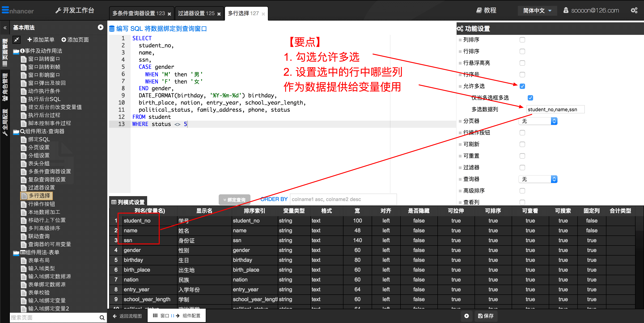
Task: Click 返回流程图 link
Action: coord(127,316)
